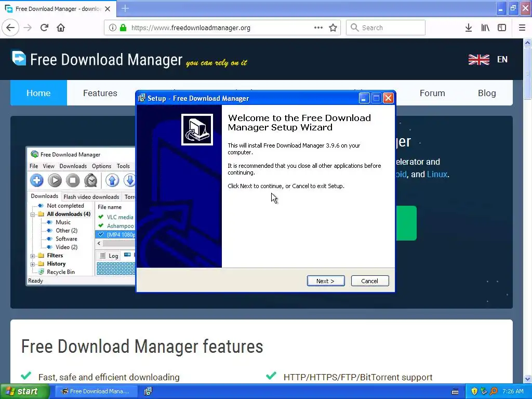This screenshot has height=399, width=532.
Task: Click the Ashampoo download row
Action: 116,226
